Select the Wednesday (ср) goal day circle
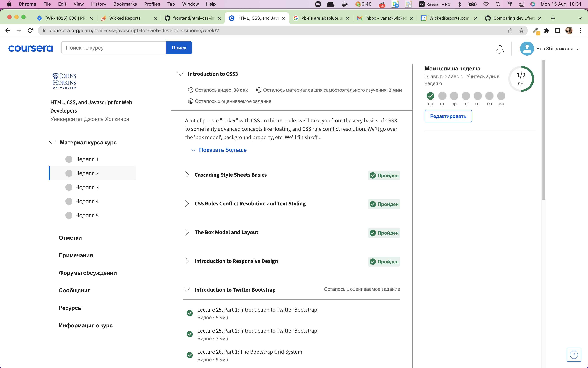 tap(454, 96)
